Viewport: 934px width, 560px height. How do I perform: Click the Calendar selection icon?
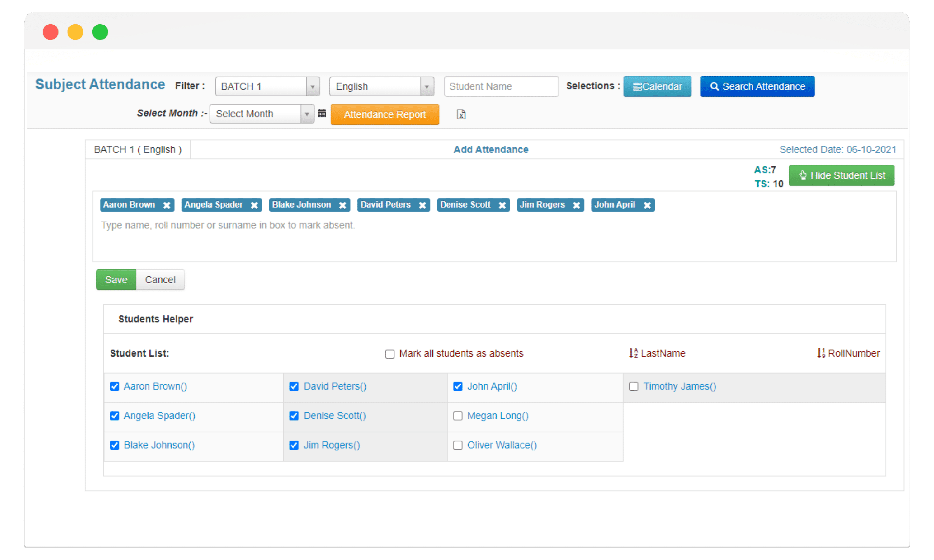[657, 86]
